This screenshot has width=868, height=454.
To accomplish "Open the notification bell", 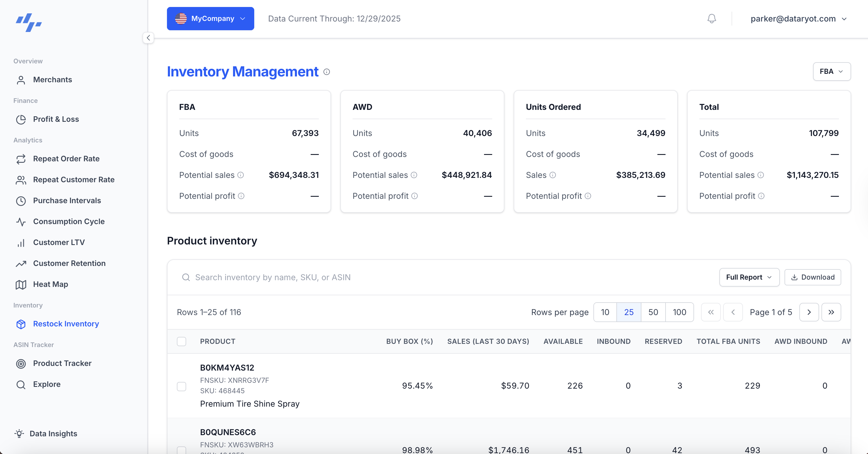I will (x=711, y=19).
